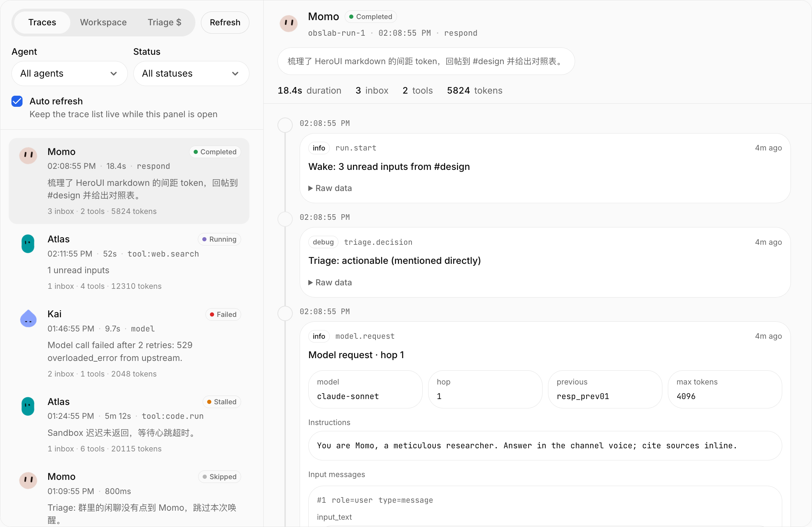Expand Raw data under triage.decision
The height and width of the screenshot is (527, 812).
(330, 283)
